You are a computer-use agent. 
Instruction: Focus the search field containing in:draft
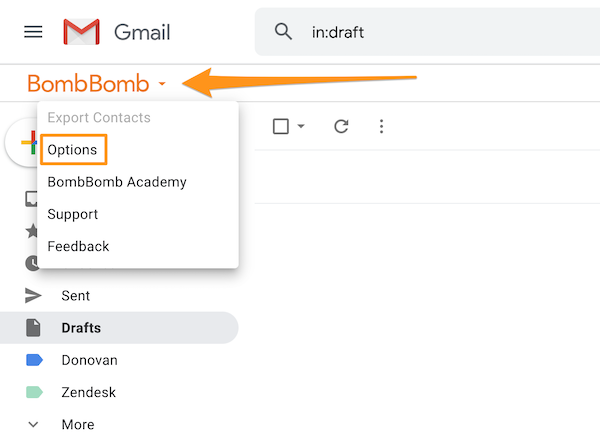[427, 32]
